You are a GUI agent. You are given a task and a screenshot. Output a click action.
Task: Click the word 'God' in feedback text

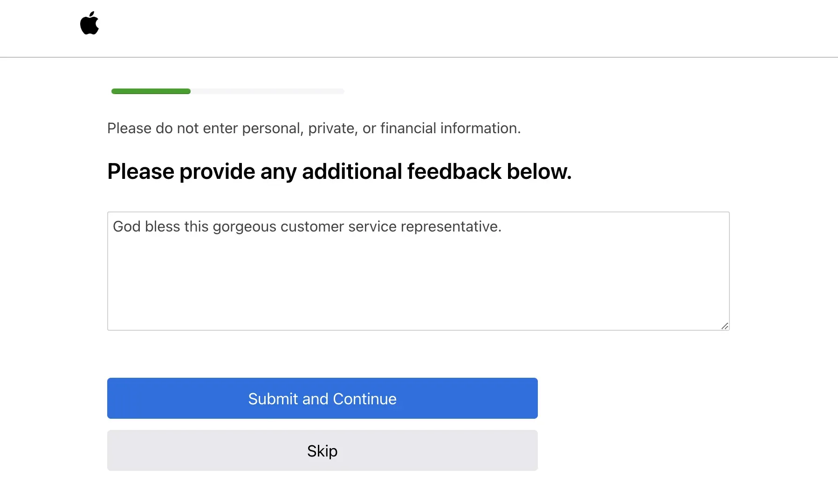coord(127,226)
